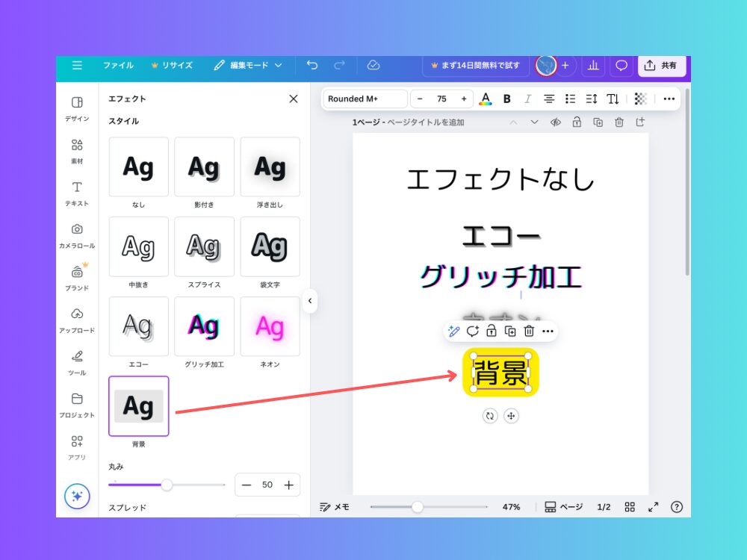This screenshot has height=560, width=747.
Task: Click the user profile avatar
Action: (546, 66)
